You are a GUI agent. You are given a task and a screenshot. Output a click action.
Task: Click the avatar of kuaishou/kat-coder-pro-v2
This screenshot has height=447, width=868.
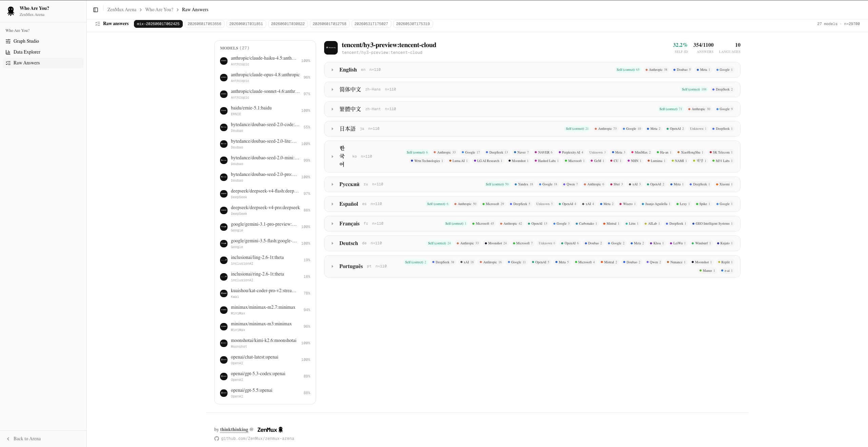[224, 293]
